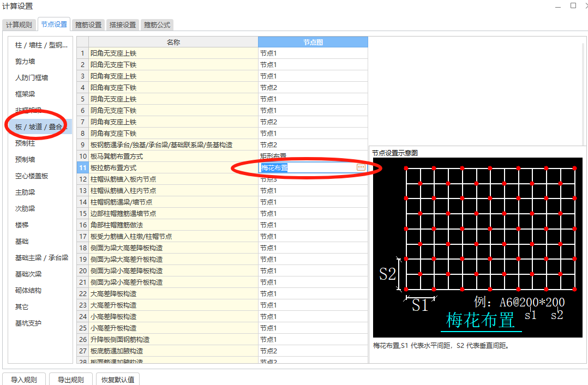Open the 箍筋设置 tab
The image size is (588, 385).
pos(88,25)
